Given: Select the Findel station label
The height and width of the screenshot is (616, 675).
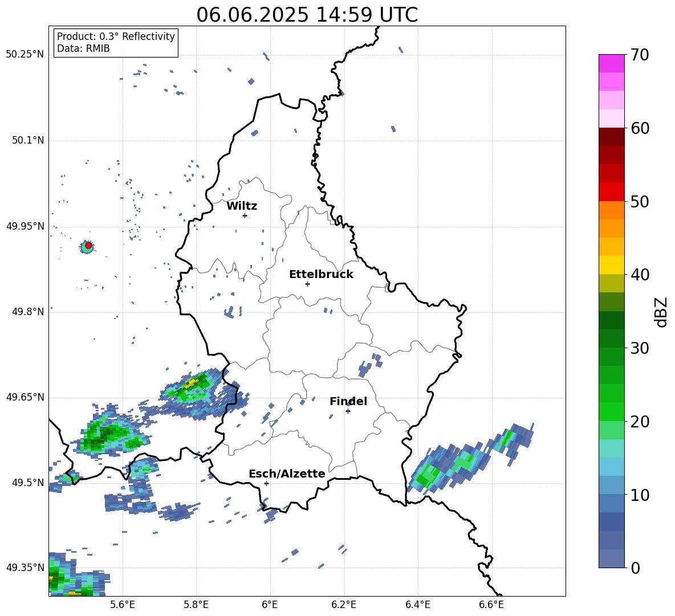Looking at the screenshot, I should click(348, 401).
